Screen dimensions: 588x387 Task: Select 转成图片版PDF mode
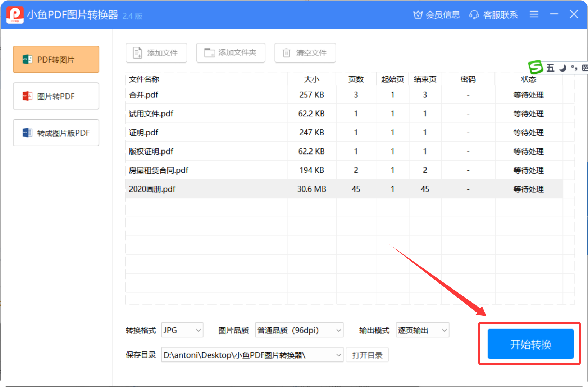(56, 133)
